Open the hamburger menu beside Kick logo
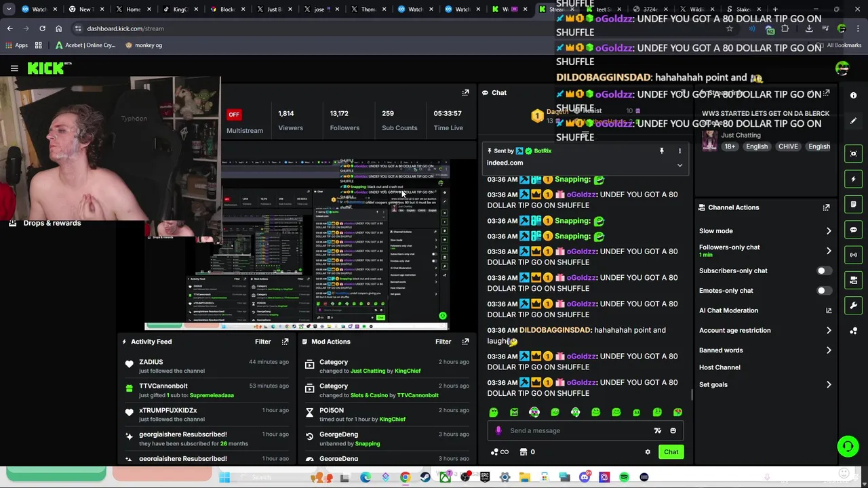 [x=14, y=68]
